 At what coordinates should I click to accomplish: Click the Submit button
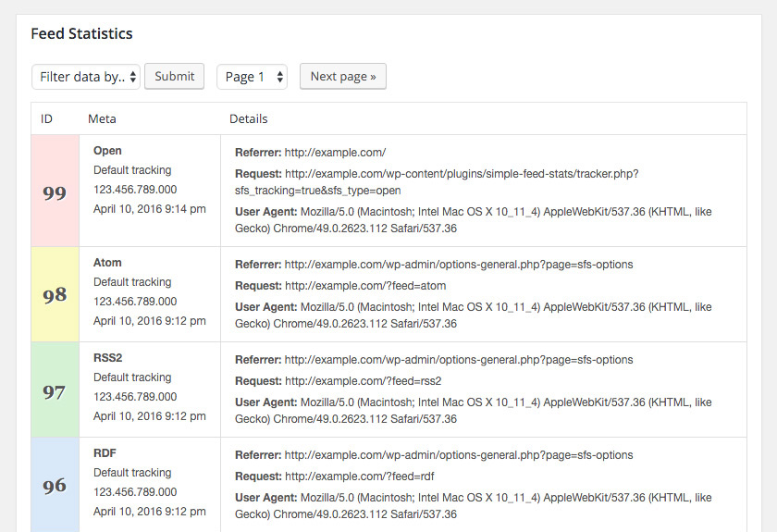175,77
